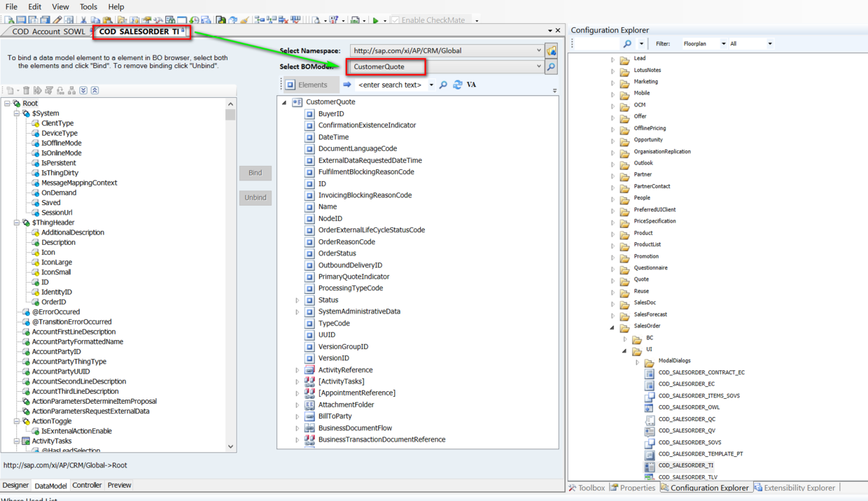
Task: Click the BuyerID element icon
Action: [309, 114]
